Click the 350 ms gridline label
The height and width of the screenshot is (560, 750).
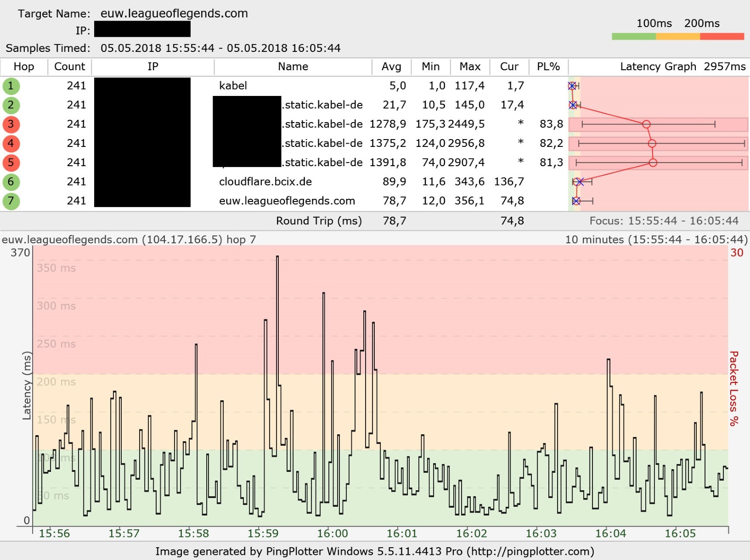(x=56, y=268)
